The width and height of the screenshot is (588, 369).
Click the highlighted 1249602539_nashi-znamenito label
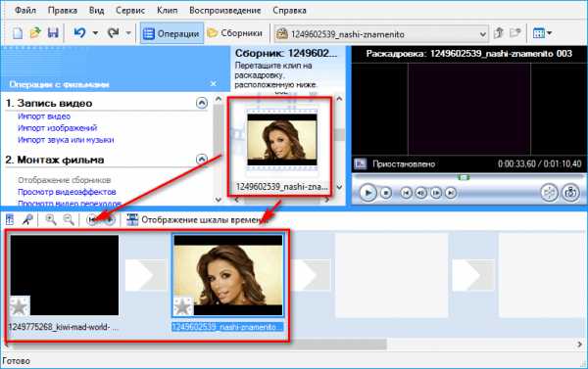(x=227, y=327)
